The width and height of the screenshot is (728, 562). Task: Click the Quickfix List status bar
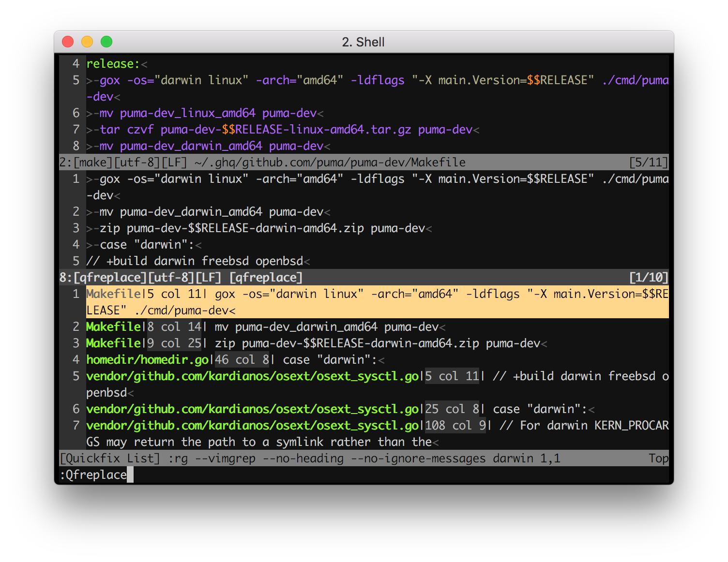click(364, 458)
